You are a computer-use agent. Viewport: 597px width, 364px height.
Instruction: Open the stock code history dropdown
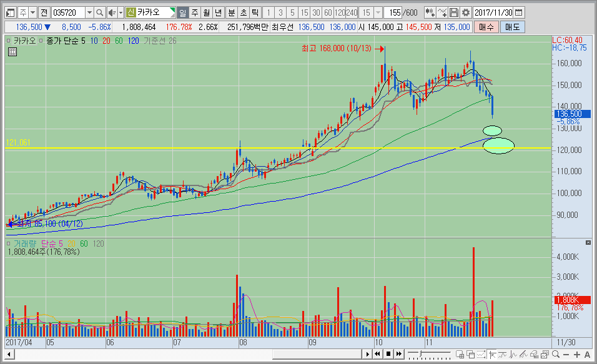[x=89, y=12]
